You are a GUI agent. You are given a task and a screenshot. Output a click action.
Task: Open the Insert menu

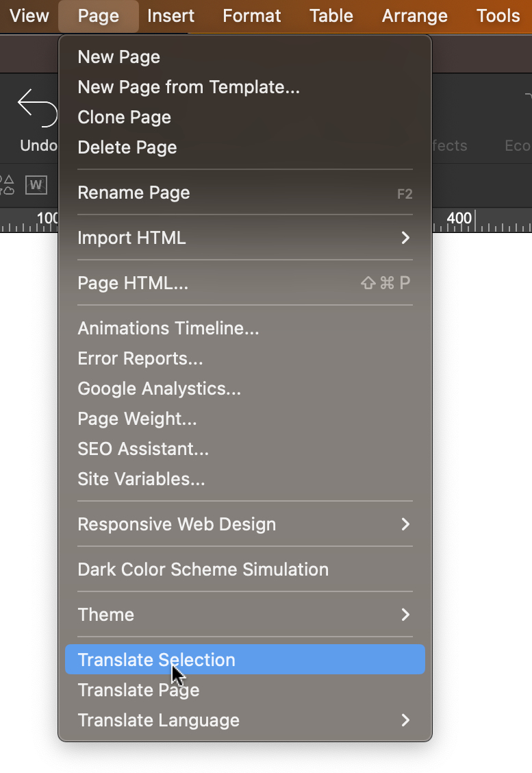170,16
